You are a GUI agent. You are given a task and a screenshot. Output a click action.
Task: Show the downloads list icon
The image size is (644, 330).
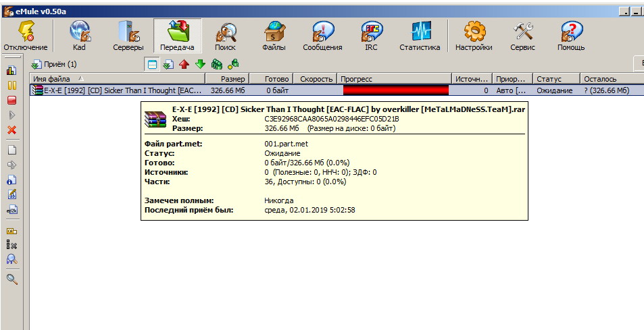[168, 64]
